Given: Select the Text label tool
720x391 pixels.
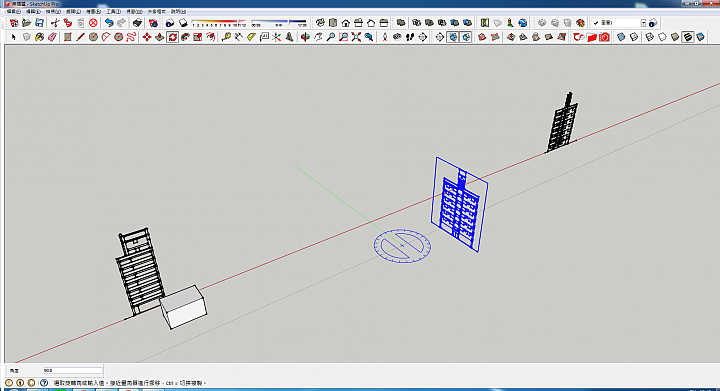Looking at the screenshot, I should (x=264, y=37).
